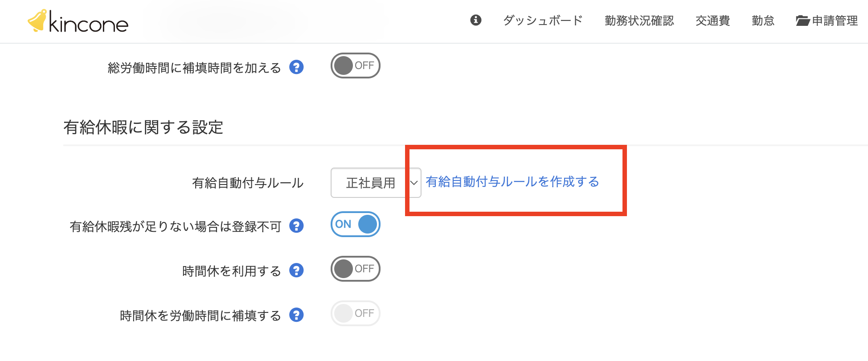The height and width of the screenshot is (361, 868).
Task: Click 有給自動付与ルールを作成する link
Action: click(x=512, y=182)
